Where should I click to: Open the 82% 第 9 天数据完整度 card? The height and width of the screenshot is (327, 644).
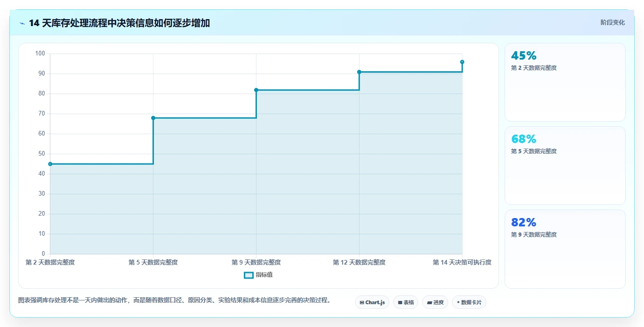pos(565,249)
